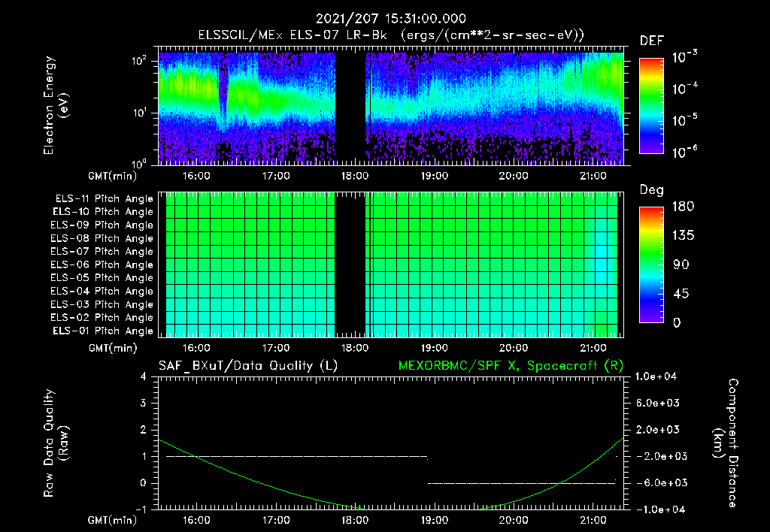Click the Electron Energy (eV) axis label
770x532 pixels.
pos(56,105)
